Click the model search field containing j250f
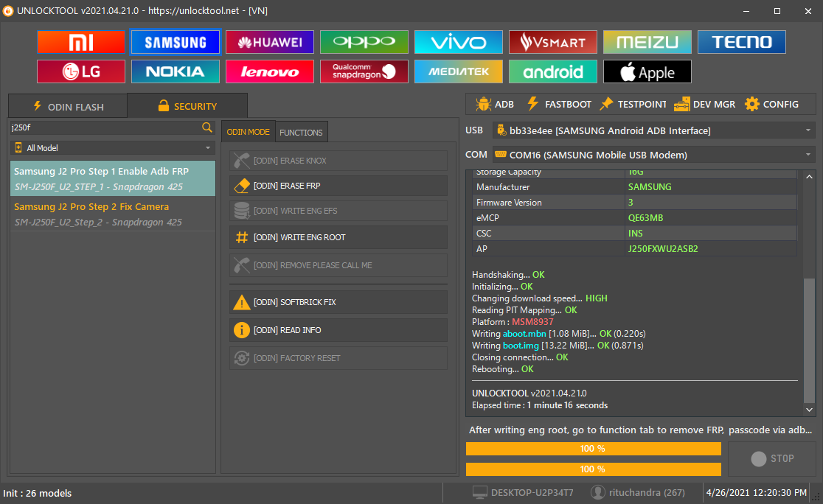Screen dimensions: 823x504 coord(105,127)
